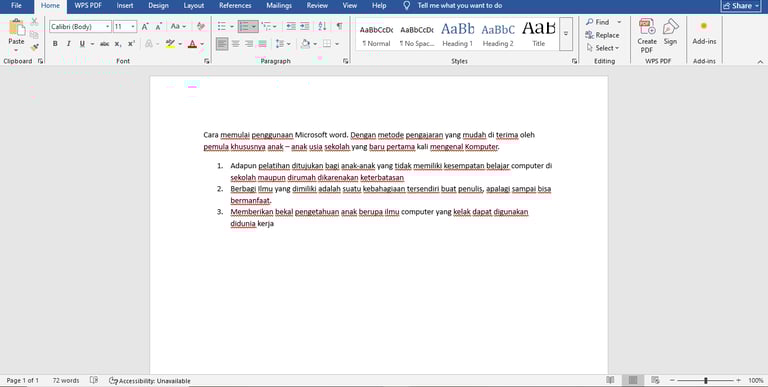Apply red font color
The image size is (768, 387).
[x=192, y=44]
